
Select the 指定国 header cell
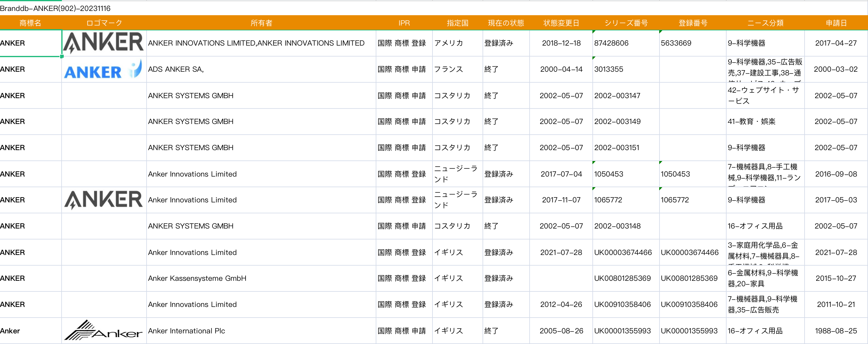point(458,23)
